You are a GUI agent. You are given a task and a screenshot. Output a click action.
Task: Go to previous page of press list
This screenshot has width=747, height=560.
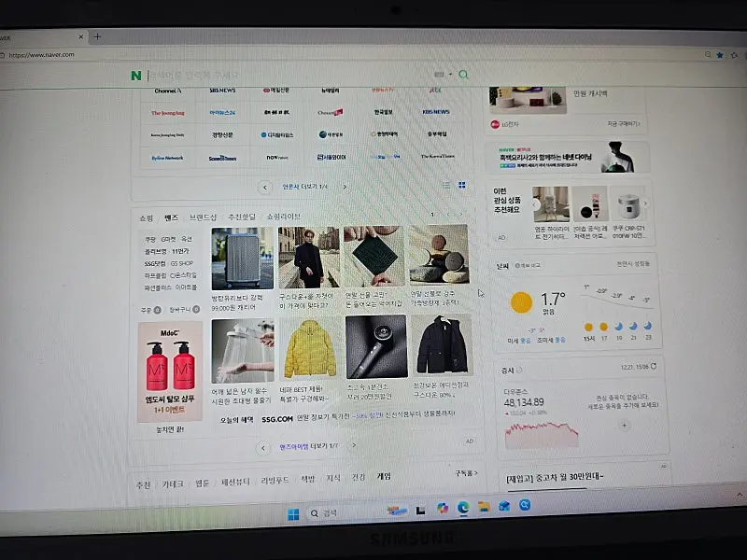click(265, 187)
